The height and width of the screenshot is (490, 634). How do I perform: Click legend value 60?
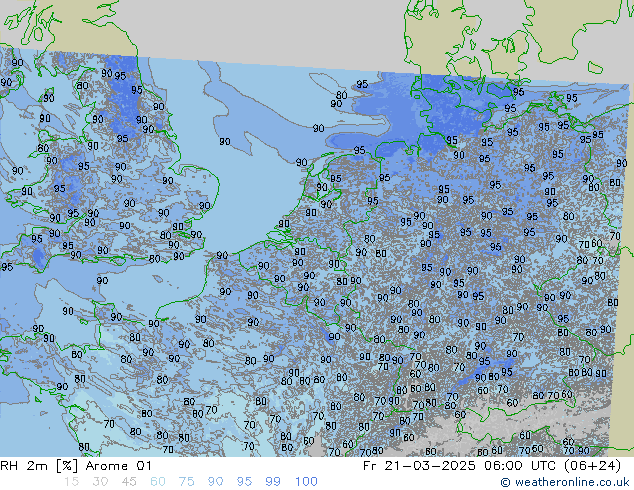(x=158, y=482)
